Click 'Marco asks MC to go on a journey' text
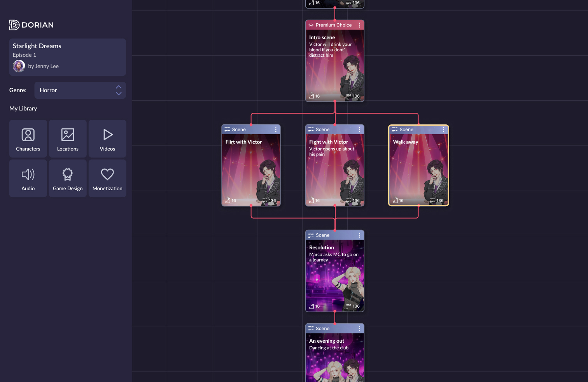The image size is (588, 382). click(334, 257)
